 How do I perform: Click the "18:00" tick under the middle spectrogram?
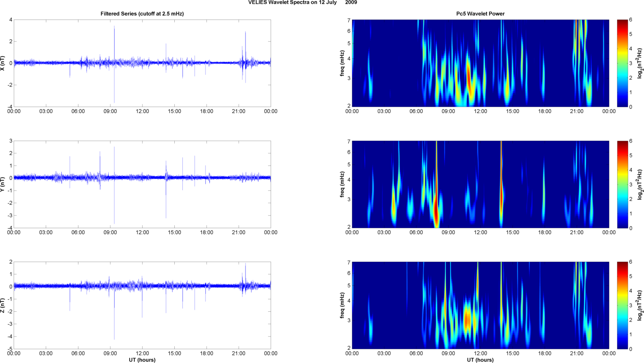pyautogui.click(x=545, y=232)
